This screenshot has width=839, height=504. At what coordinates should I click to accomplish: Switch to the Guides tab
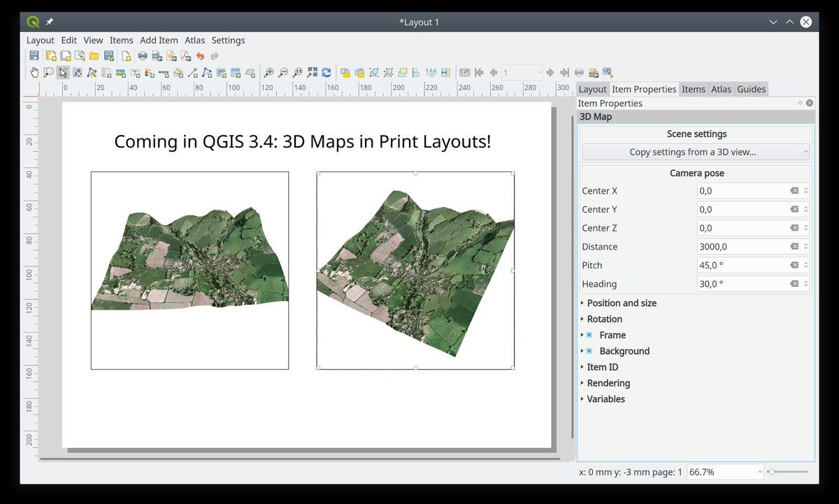pos(752,89)
